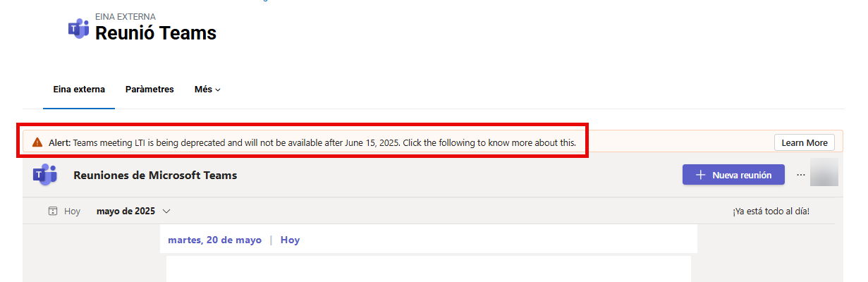This screenshot has height=282, width=868.
Task: Create a meeting with Nueva reunión button
Action: click(733, 175)
